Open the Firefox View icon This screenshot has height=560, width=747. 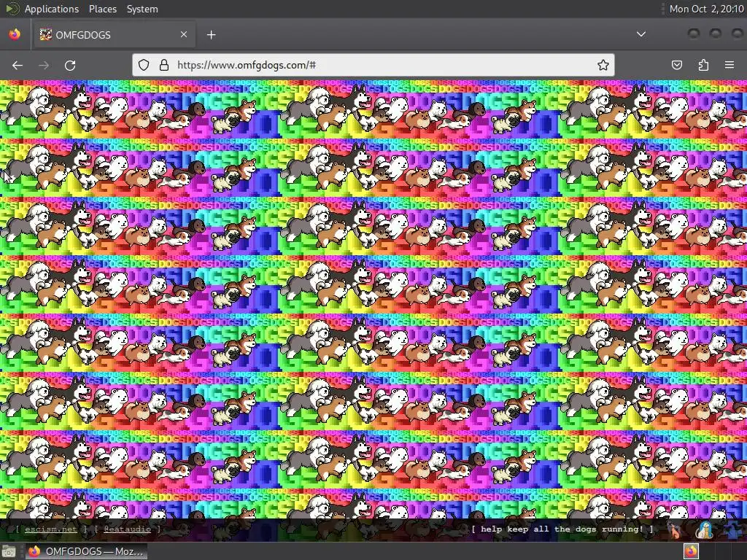tap(15, 34)
